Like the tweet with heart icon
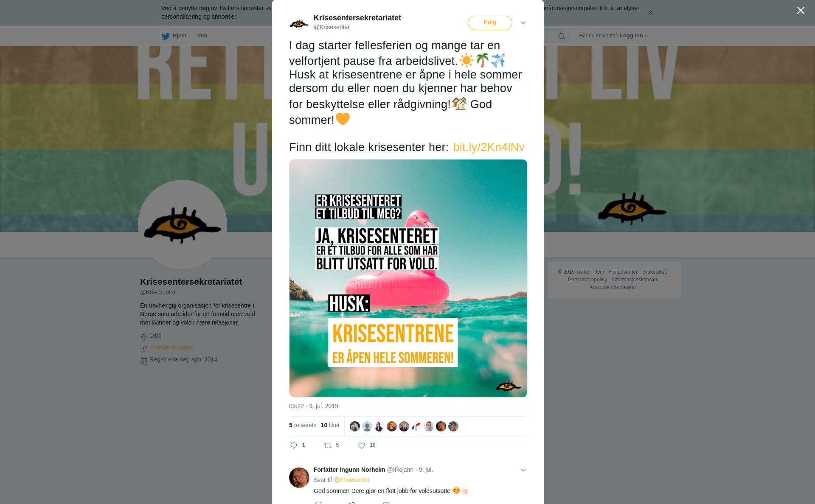This screenshot has height=504, width=815. point(362,445)
